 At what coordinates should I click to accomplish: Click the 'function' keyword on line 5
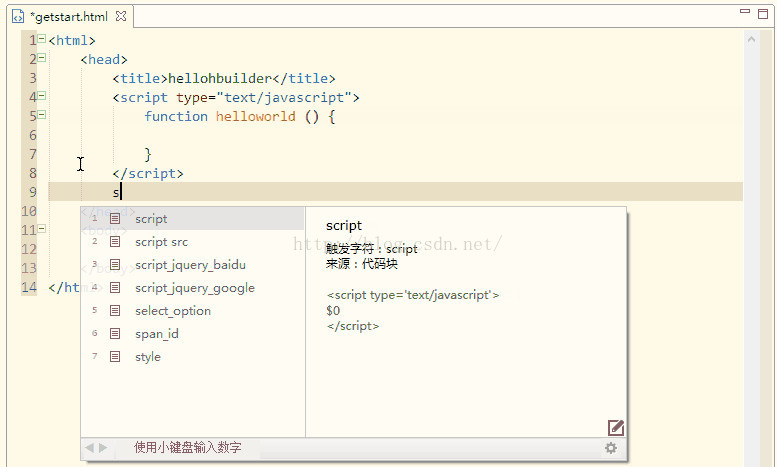point(176,117)
